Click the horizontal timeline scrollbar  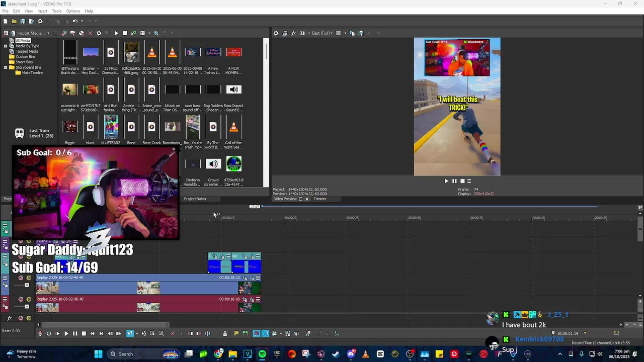coord(106,325)
